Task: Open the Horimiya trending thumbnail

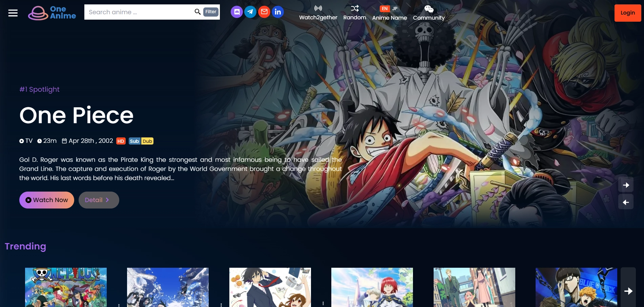Action: [x=270, y=287]
